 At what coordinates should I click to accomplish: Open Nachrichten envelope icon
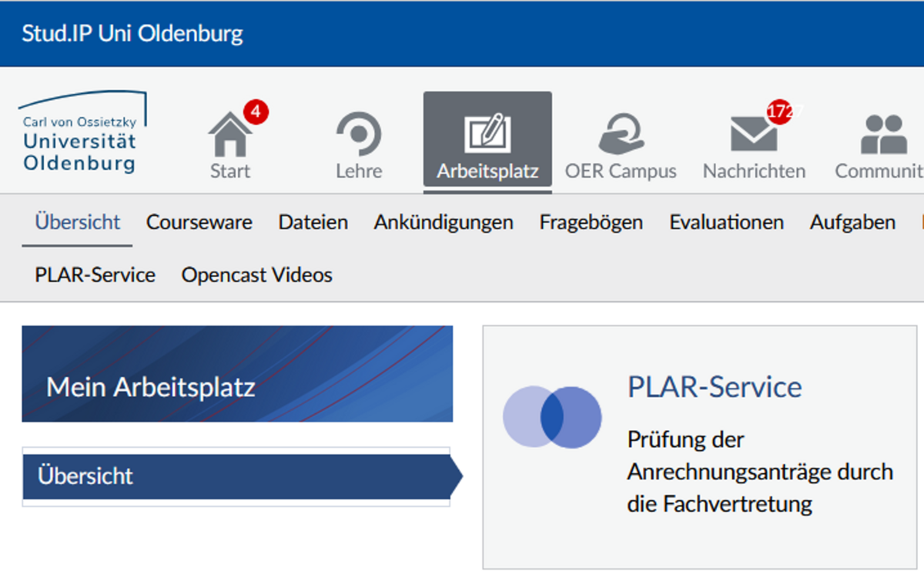point(753,136)
